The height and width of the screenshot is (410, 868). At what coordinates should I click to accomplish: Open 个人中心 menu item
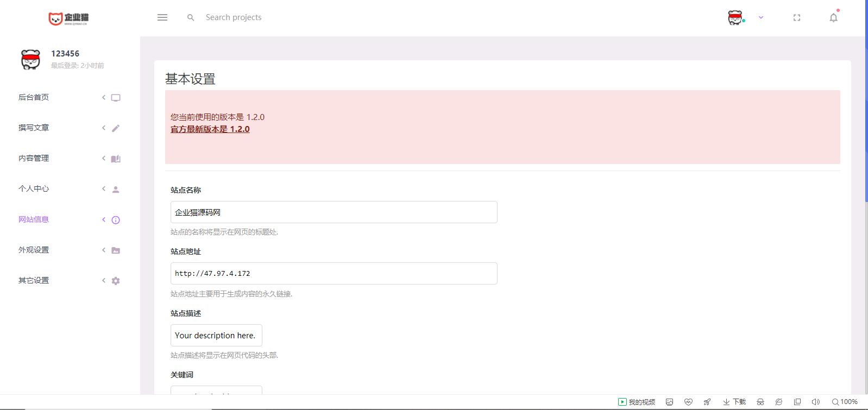click(x=34, y=188)
